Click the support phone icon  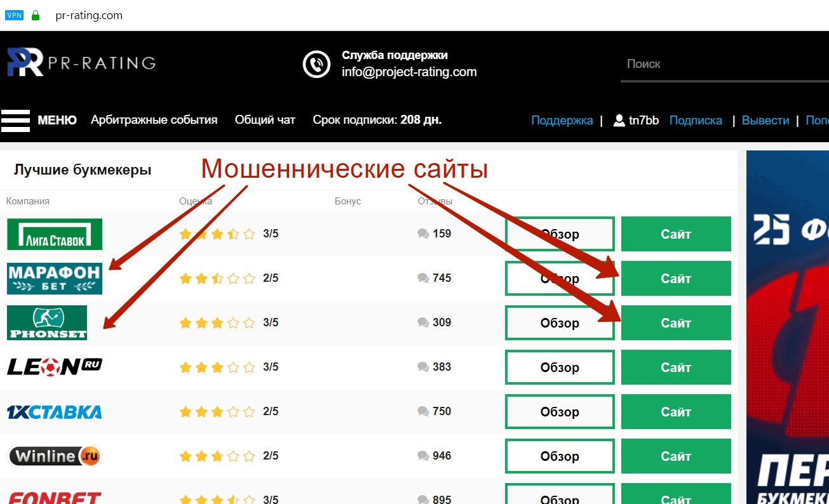click(x=316, y=64)
